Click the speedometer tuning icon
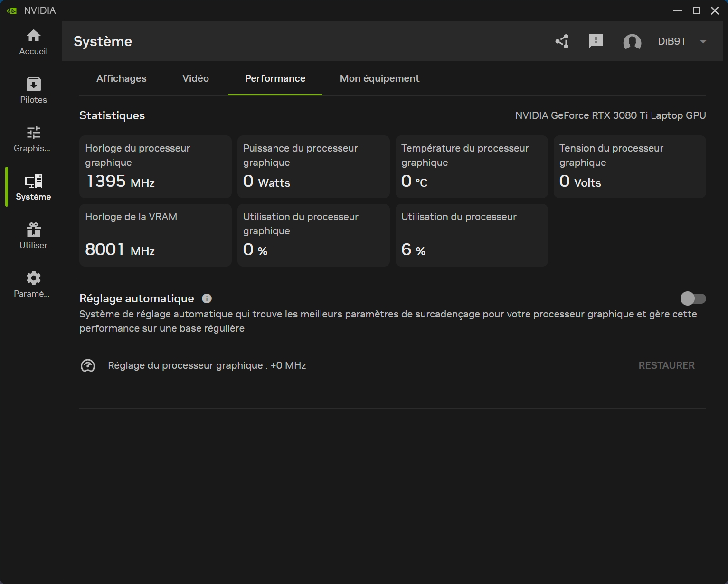This screenshot has width=728, height=584. click(88, 365)
